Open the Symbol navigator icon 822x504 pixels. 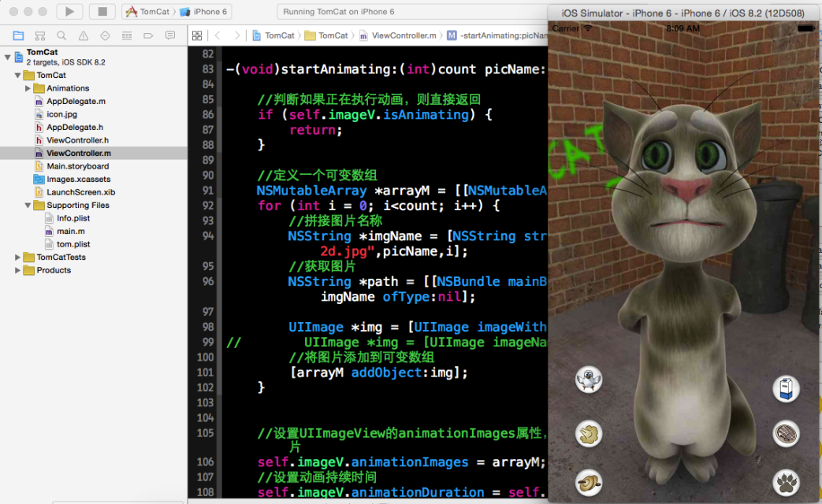(x=40, y=35)
